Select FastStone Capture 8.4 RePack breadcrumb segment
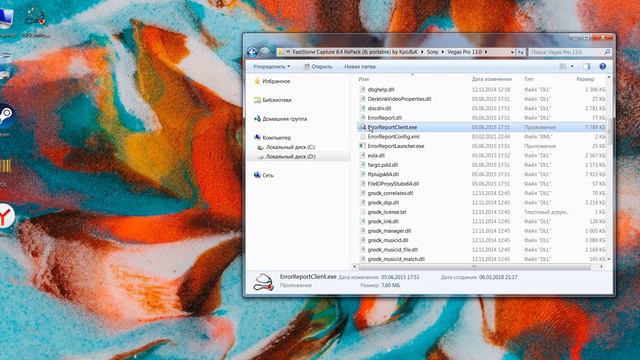 355,52
